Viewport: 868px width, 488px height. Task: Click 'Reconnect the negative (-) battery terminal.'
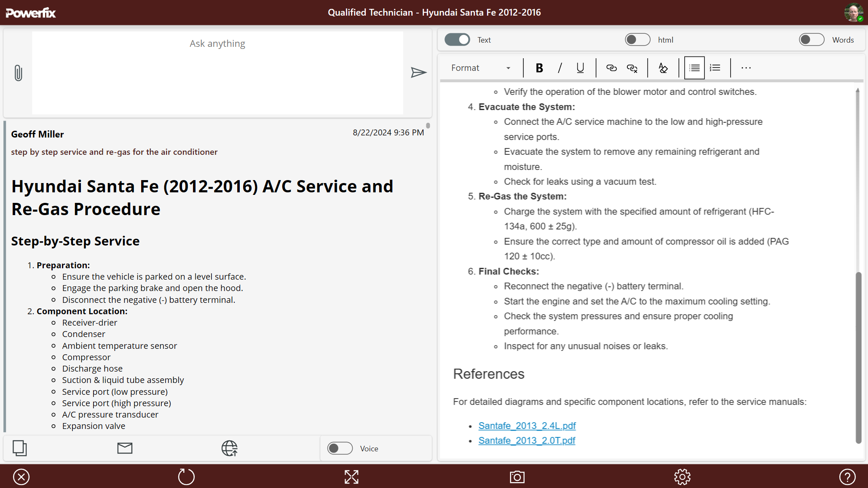click(594, 286)
